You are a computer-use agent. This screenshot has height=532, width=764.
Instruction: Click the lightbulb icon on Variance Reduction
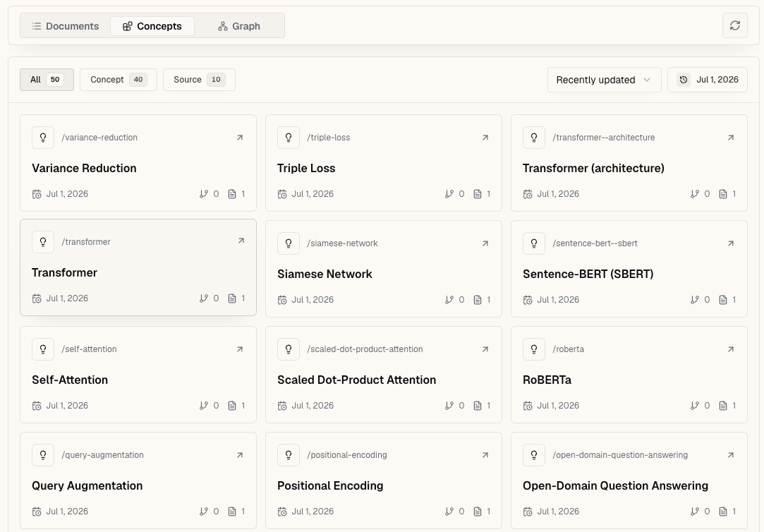coord(43,138)
